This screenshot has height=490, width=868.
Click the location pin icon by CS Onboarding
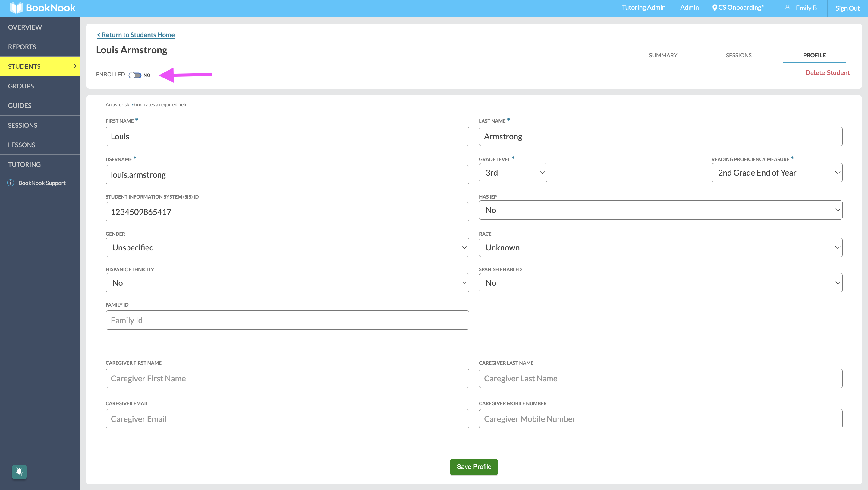point(714,8)
